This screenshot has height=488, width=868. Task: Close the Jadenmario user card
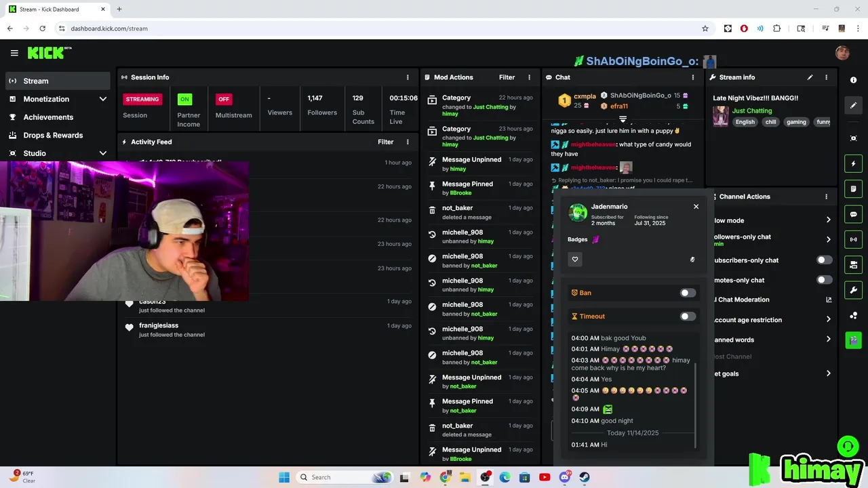(696, 207)
